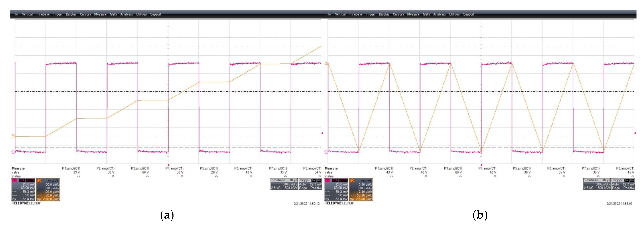Click the C2 ground marker in scope (b)

click(x=326, y=151)
